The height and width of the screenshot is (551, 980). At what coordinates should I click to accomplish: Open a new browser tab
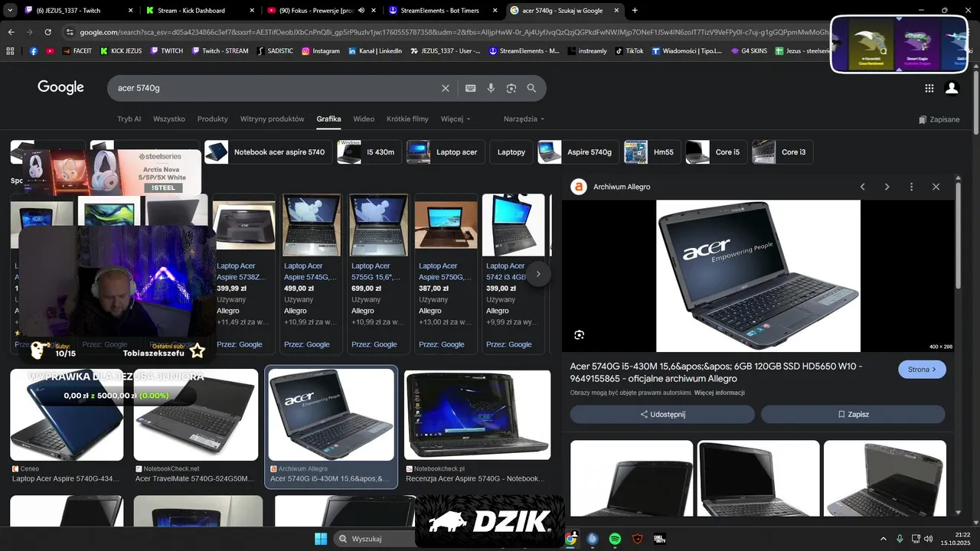[x=635, y=11]
